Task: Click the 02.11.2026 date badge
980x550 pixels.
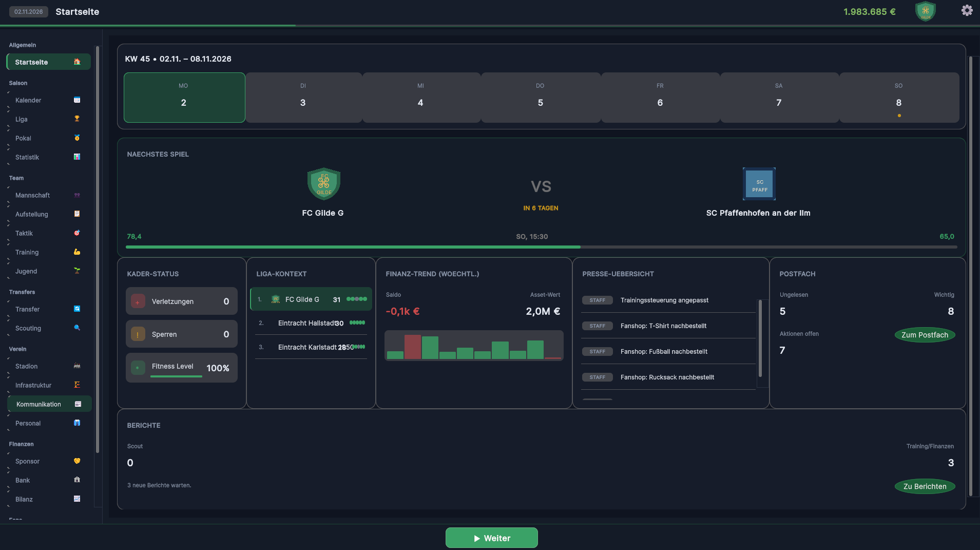Action: pos(29,11)
